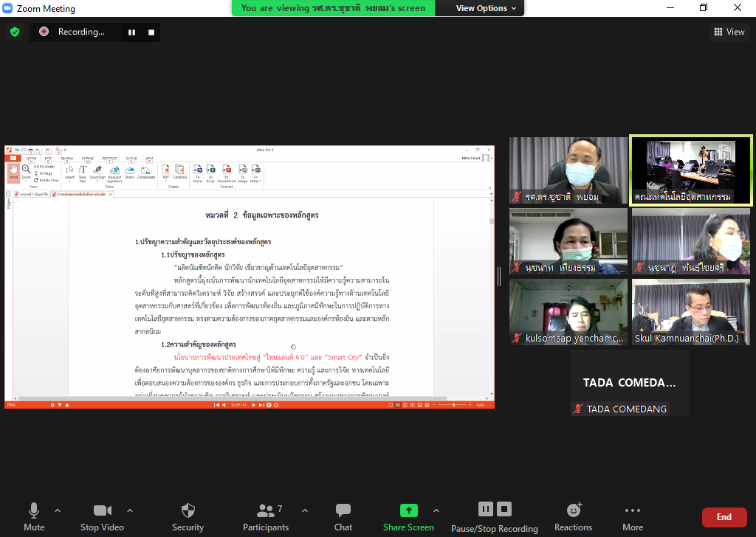Open the To Other convert dropdown
This screenshot has width=756, height=537.
pos(255,173)
